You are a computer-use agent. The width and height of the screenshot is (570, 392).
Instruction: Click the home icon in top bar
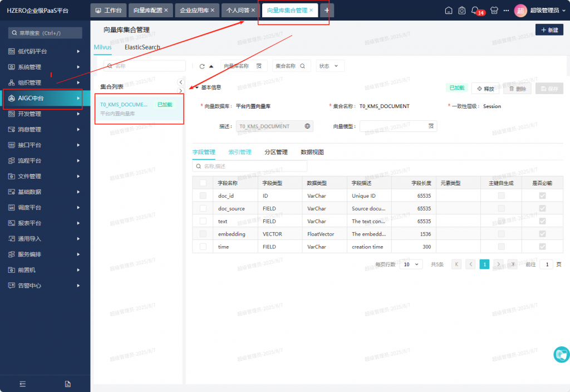[x=449, y=11]
